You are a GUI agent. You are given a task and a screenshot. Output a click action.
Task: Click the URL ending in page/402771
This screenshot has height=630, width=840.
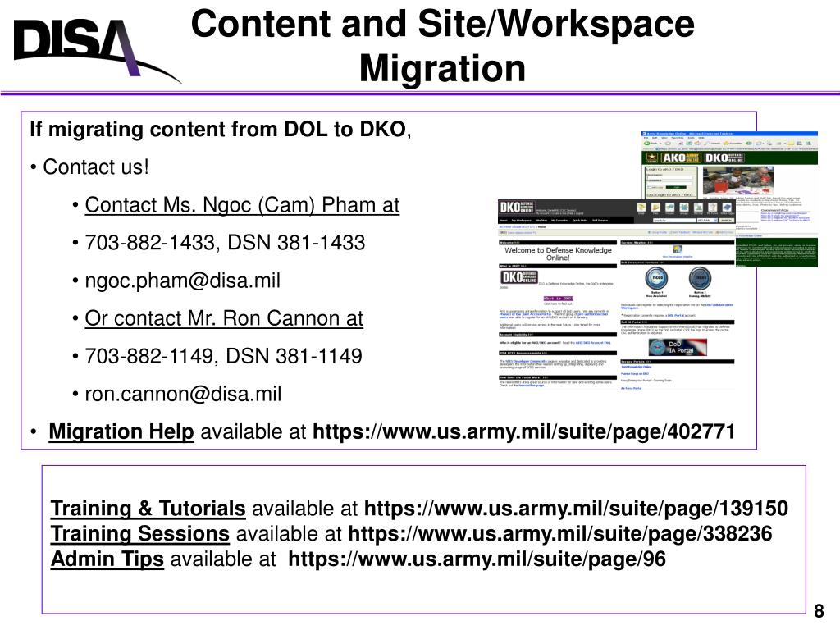[524, 431]
